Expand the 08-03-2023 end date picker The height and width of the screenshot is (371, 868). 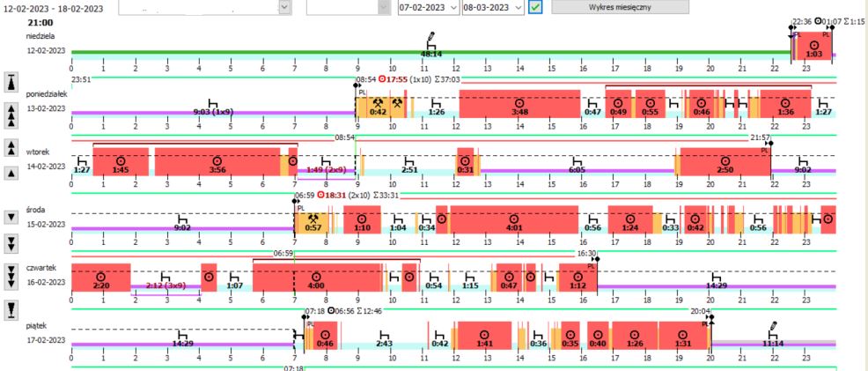click(x=518, y=7)
